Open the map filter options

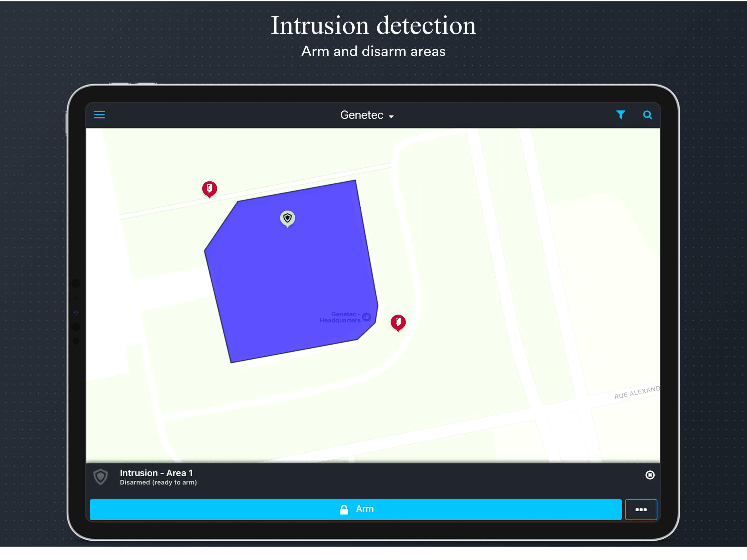point(620,115)
